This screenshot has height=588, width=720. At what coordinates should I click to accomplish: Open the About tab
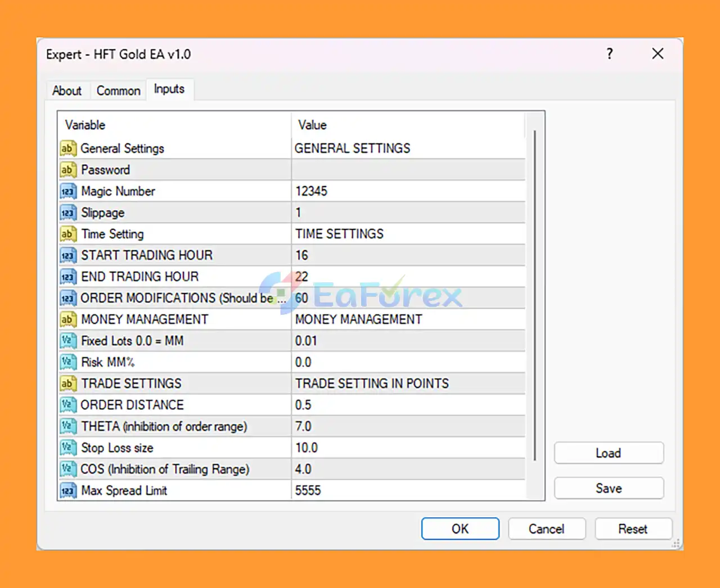click(x=67, y=91)
